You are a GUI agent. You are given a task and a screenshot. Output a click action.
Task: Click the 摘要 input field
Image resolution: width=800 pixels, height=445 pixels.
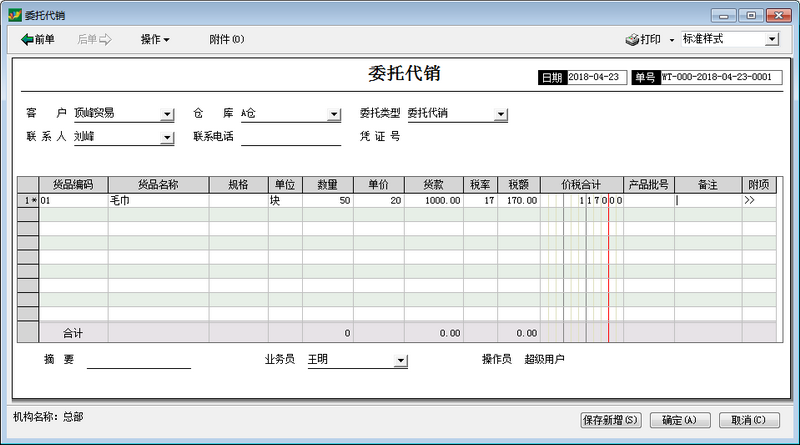[x=139, y=360]
